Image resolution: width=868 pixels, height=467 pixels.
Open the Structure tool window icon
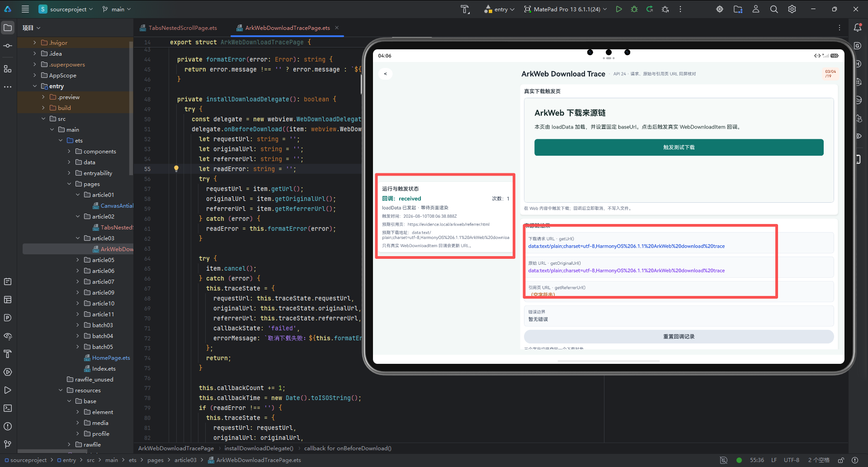(x=8, y=69)
